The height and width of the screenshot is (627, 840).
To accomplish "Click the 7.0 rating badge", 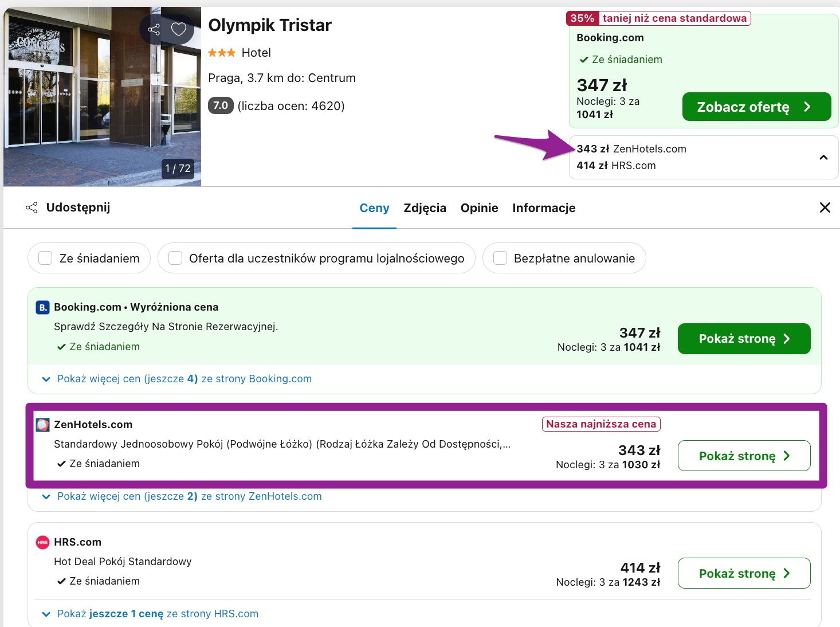I will click(x=221, y=105).
